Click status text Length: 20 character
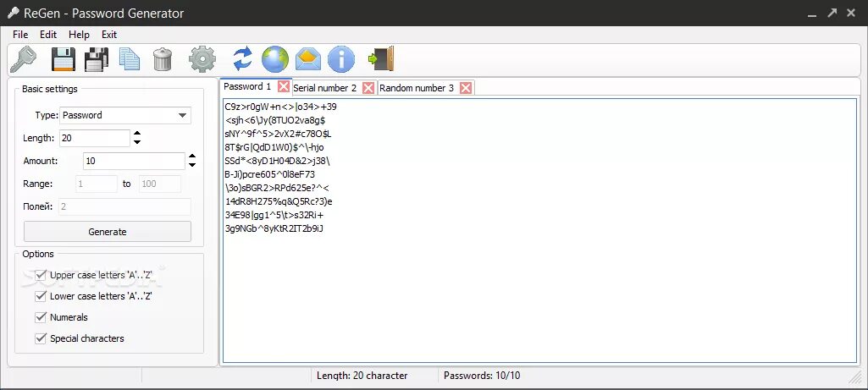868x390 pixels. (x=362, y=376)
